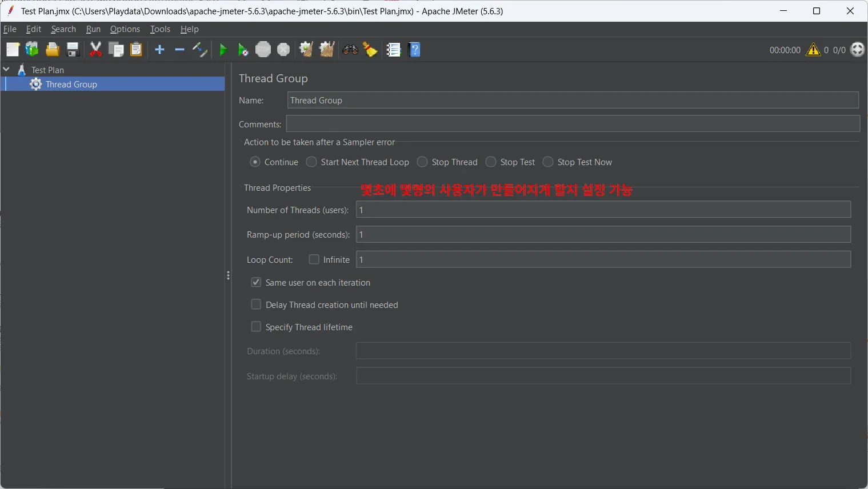Open the Run menu

click(x=93, y=29)
